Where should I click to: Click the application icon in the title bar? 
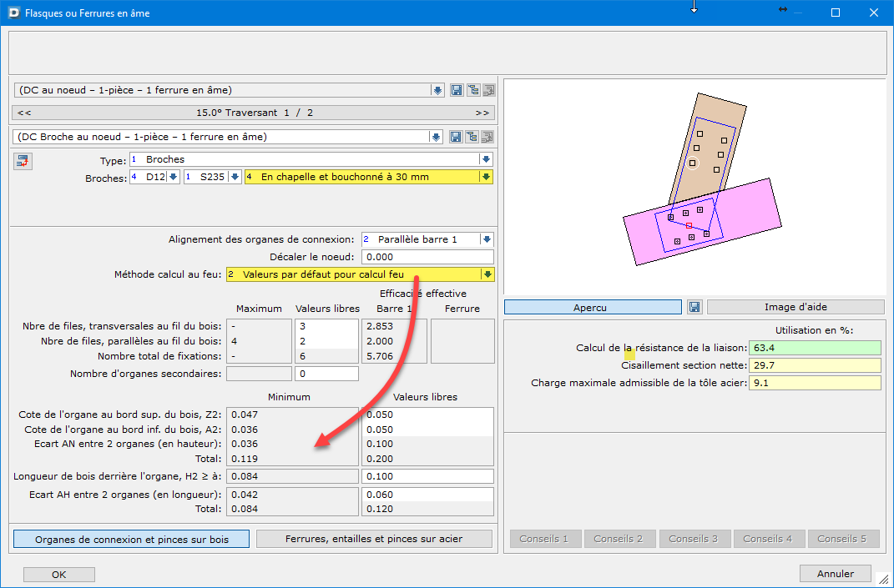point(14,13)
